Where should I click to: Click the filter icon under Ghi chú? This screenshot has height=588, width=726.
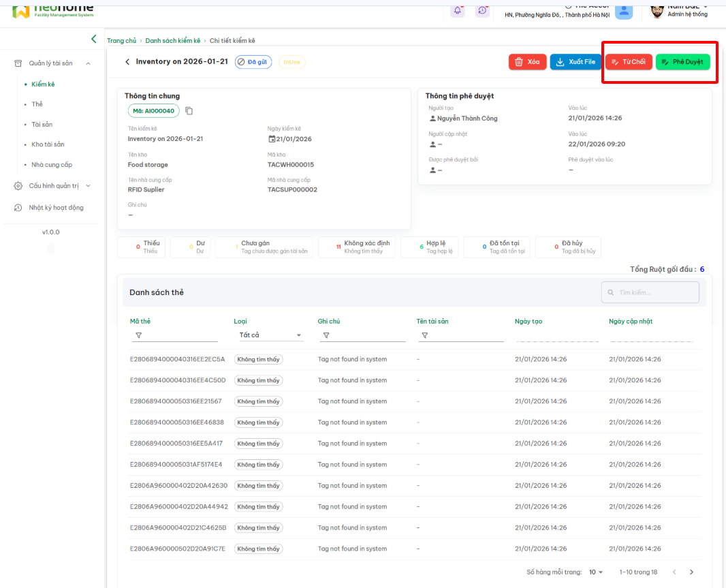[x=326, y=335]
